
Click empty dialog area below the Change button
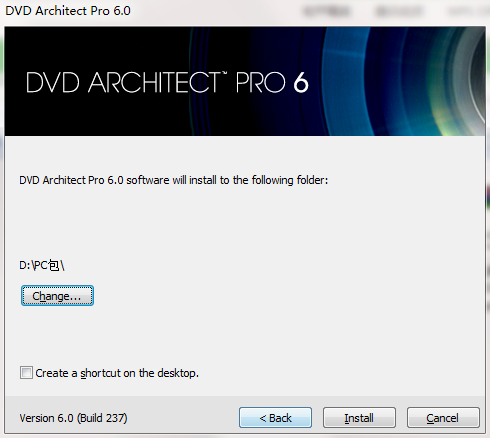233,333
